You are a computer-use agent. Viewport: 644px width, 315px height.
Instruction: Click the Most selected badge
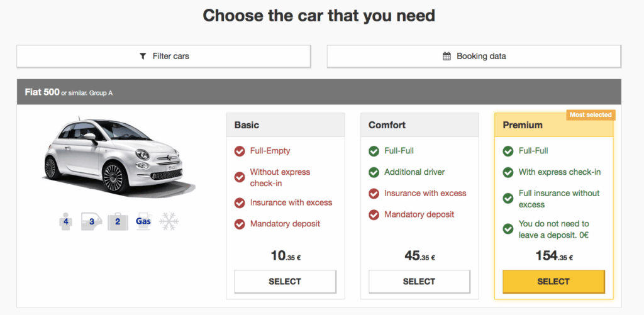pyautogui.click(x=590, y=115)
